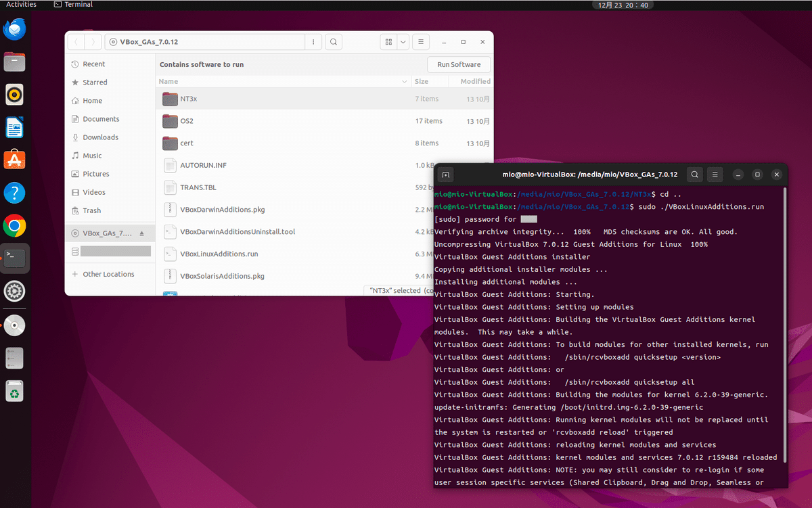Sort files by Name column
Image resolution: width=812 pixels, height=508 pixels.
click(x=283, y=81)
